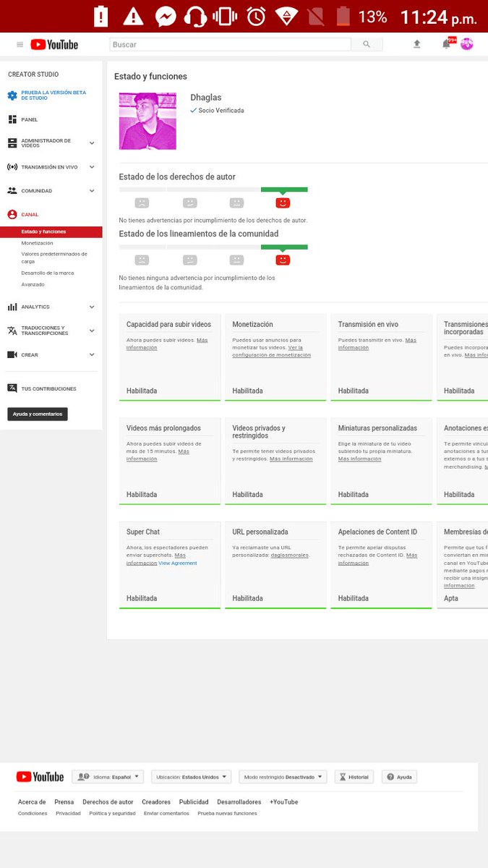This screenshot has width=488, height=868.
Task: Tap the alarm clock status icon
Action: click(x=256, y=16)
